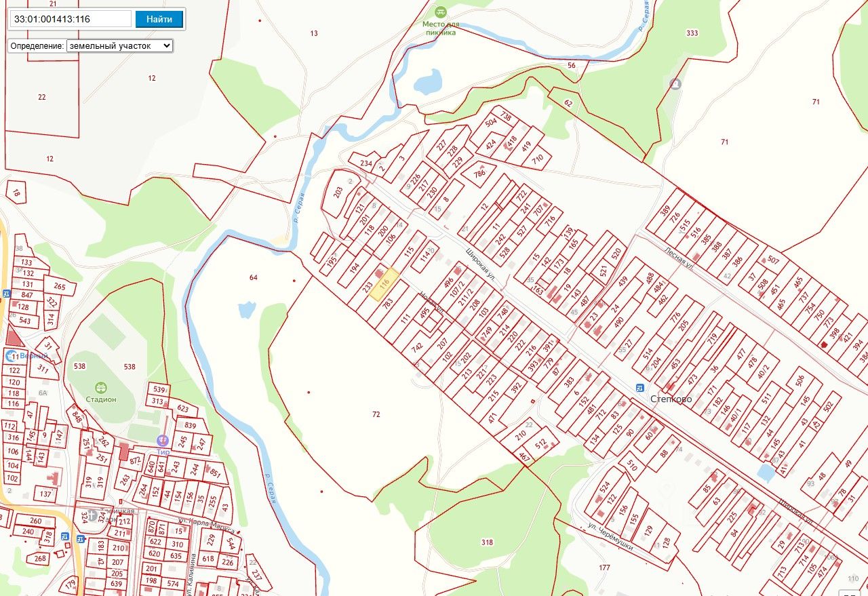Select parcel 738

coord(505,117)
